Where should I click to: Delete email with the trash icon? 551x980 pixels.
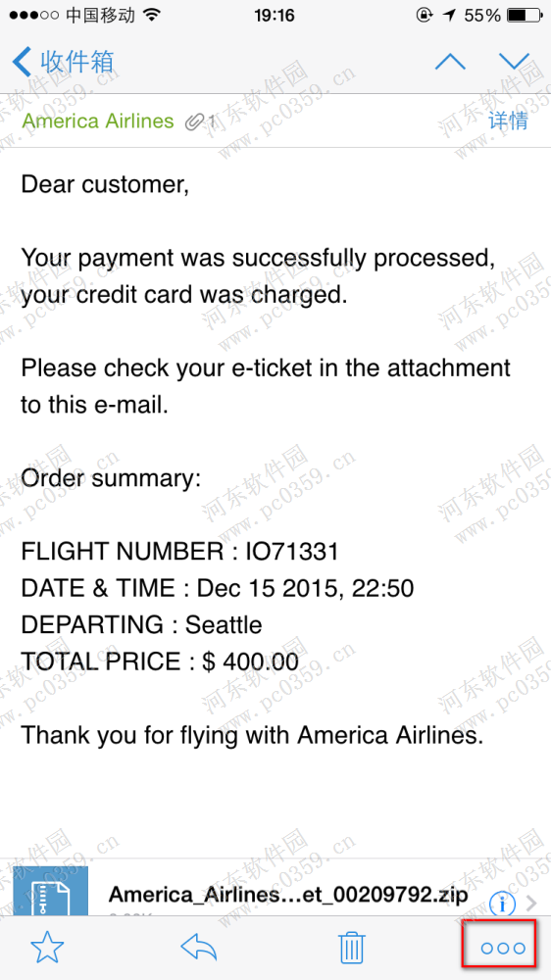coord(352,948)
